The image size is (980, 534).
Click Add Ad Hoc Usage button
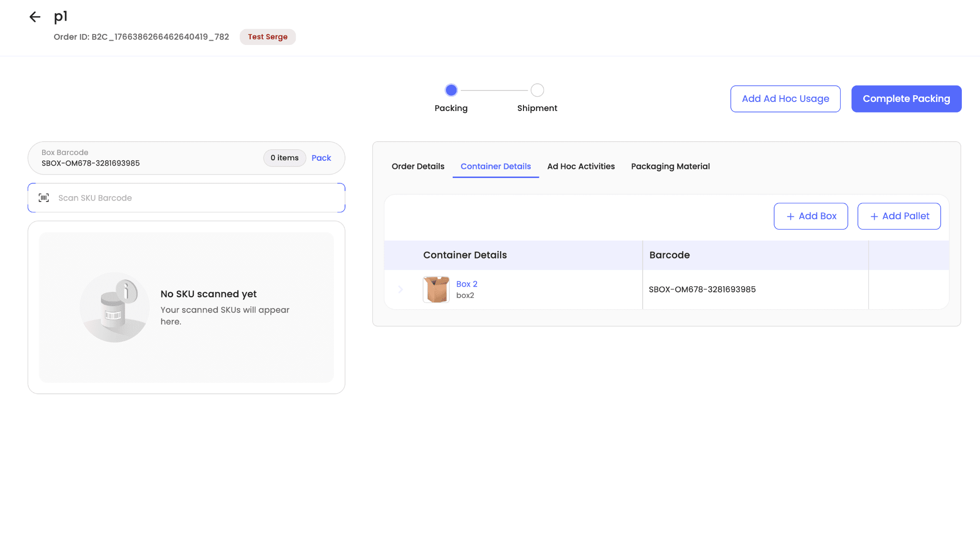click(x=785, y=99)
